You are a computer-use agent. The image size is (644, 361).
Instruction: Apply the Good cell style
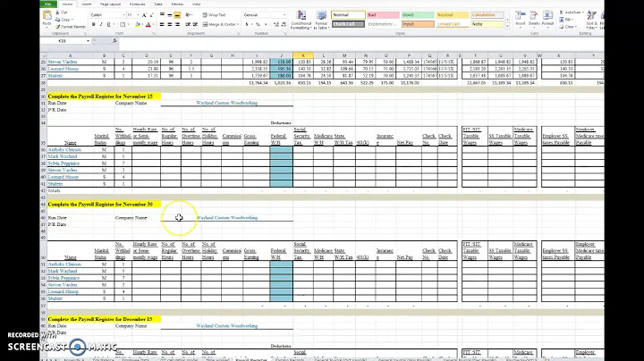coord(418,15)
